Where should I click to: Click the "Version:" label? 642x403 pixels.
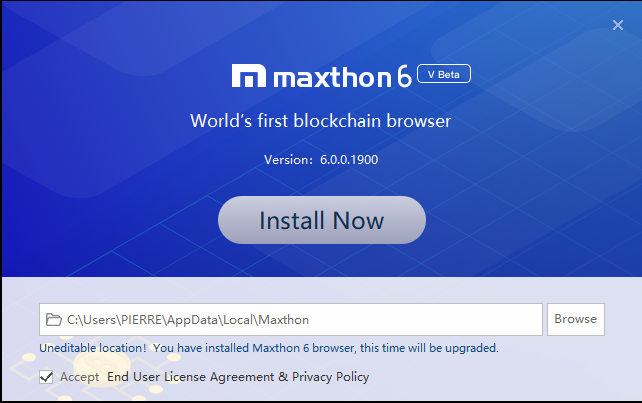coord(290,159)
